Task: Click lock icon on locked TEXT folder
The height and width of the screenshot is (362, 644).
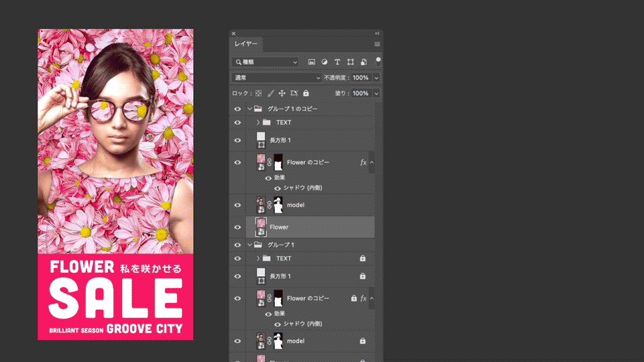Action: 363,258
